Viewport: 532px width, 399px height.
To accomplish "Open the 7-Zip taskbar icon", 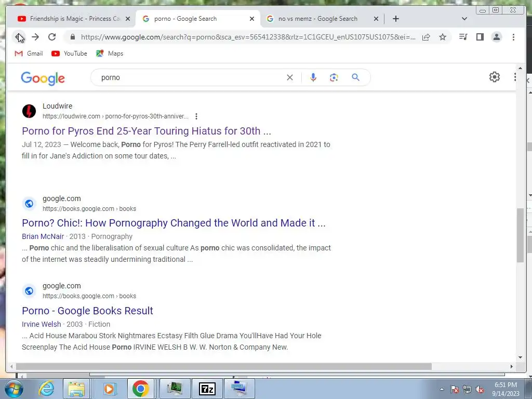I will click(207, 389).
